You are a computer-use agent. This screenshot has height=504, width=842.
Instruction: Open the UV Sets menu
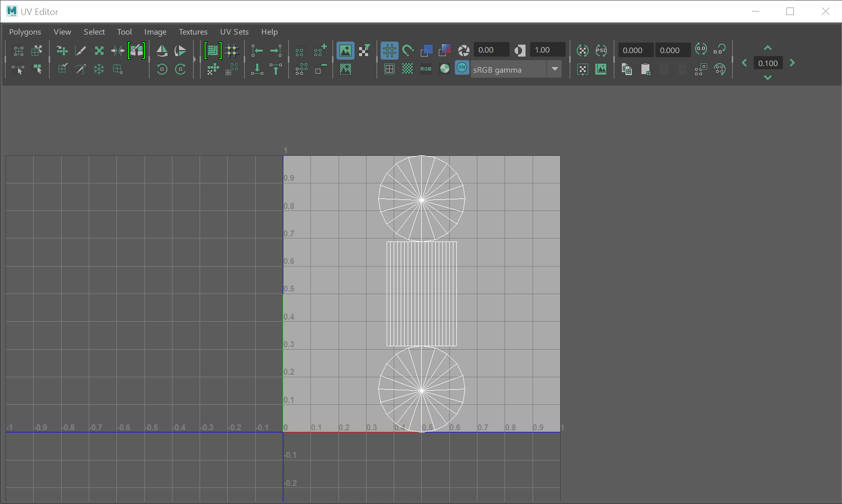pos(234,32)
